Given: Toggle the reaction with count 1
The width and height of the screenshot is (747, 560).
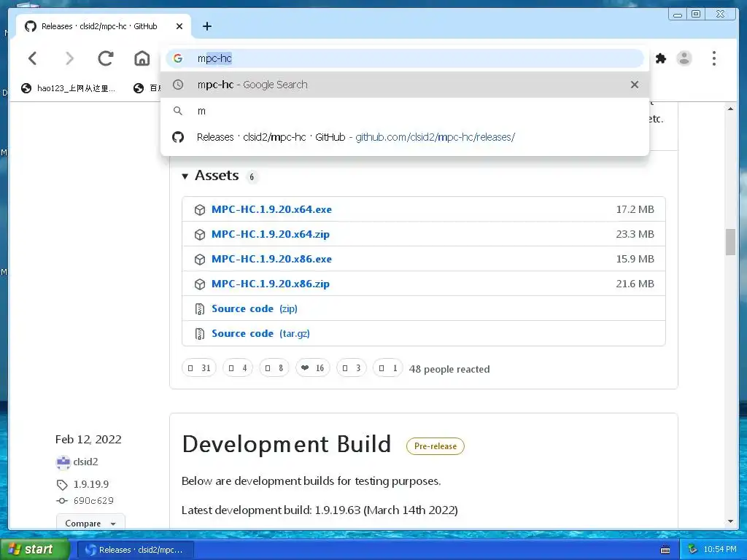Looking at the screenshot, I should pyautogui.click(x=388, y=367).
